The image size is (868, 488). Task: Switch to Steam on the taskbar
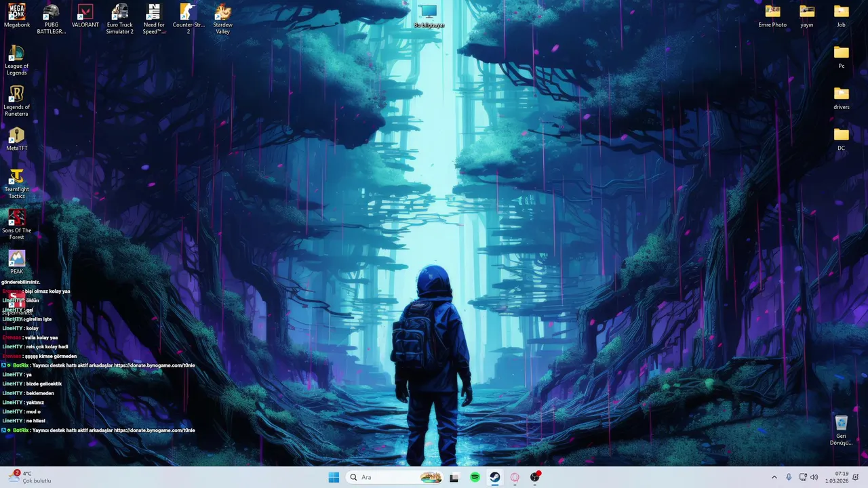pyautogui.click(x=495, y=477)
